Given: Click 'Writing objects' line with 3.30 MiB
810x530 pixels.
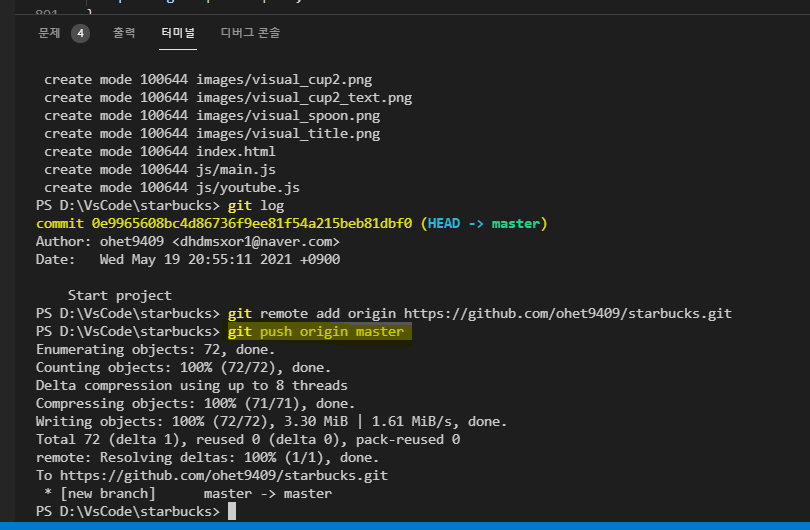Looking at the screenshot, I should [271, 422].
